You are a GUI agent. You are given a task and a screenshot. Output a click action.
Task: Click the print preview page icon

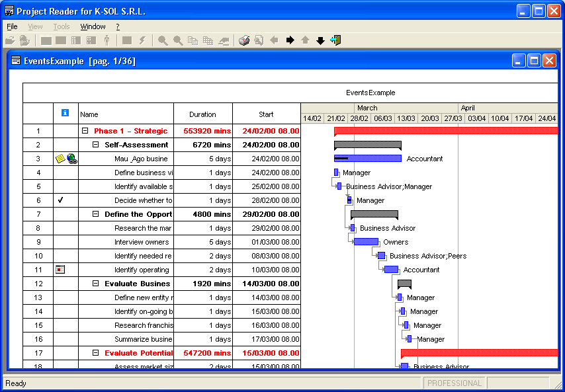(x=259, y=40)
